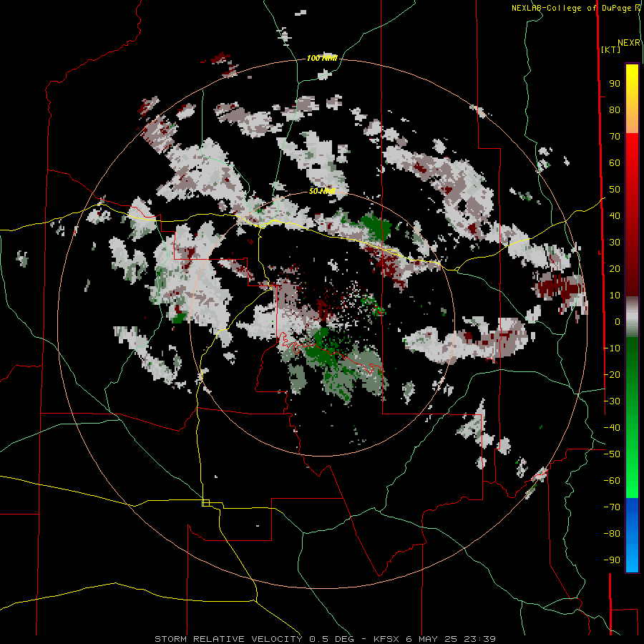Click the NEXLAB-College of DuPage credit text
Image resolution: width=644 pixels, height=644 pixels.
[575, 8]
